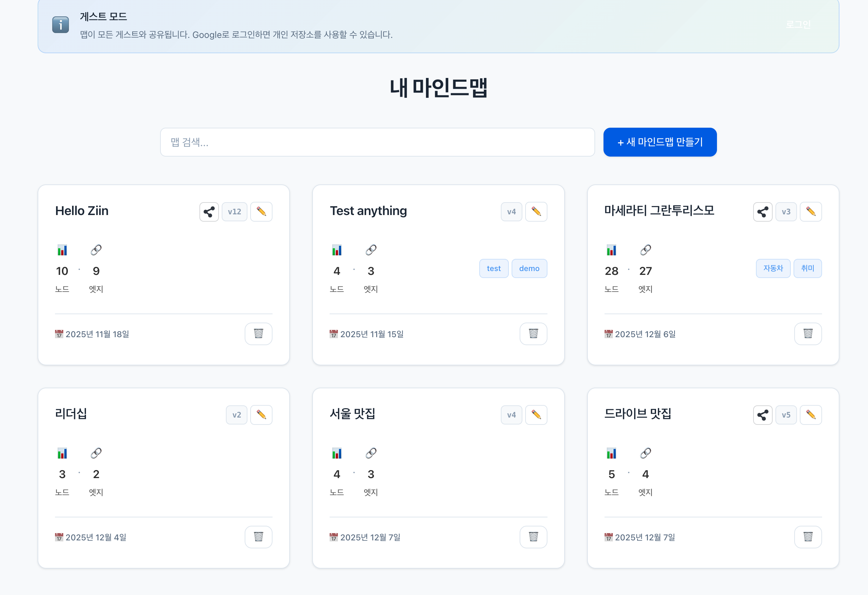Click the 로그인 login link
The height and width of the screenshot is (595, 868).
click(x=798, y=25)
